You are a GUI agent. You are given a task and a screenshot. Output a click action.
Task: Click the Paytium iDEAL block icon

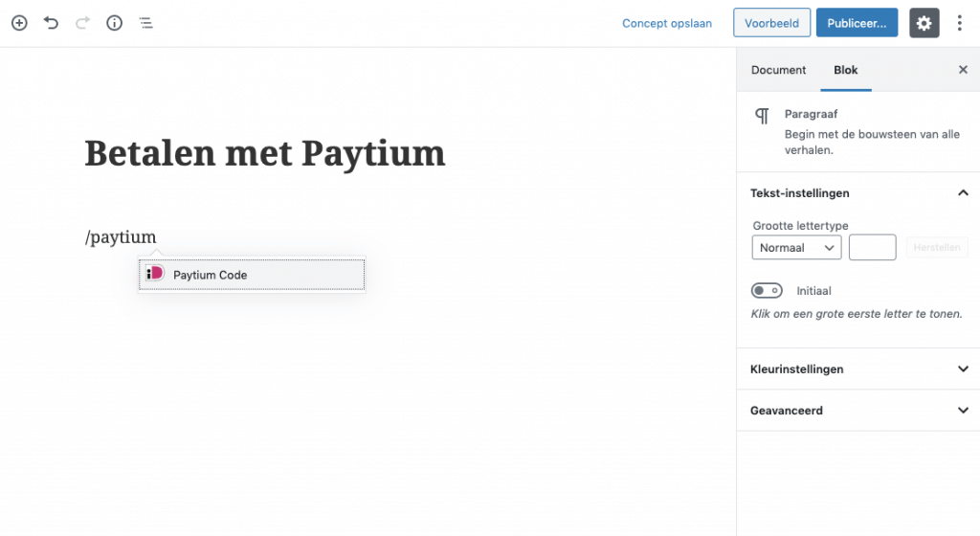tap(155, 274)
